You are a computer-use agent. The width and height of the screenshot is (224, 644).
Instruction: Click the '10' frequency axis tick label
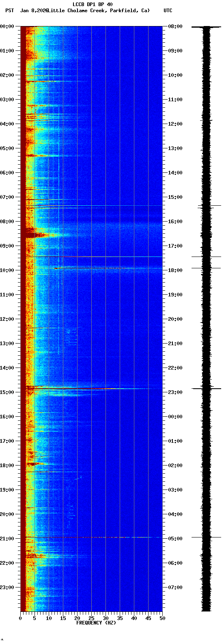(x=49, y=618)
